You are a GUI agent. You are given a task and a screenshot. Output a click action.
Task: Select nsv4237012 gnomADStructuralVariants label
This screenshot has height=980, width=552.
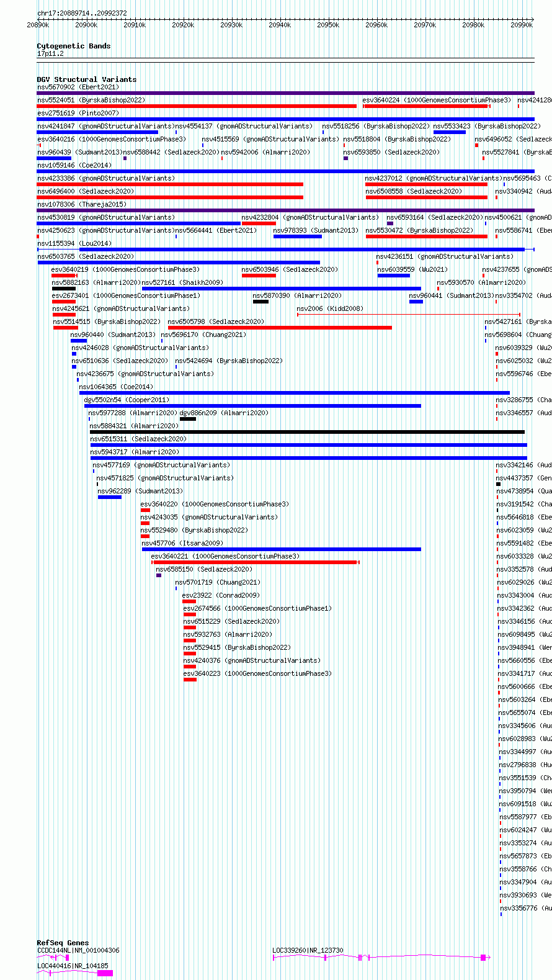coord(434,178)
